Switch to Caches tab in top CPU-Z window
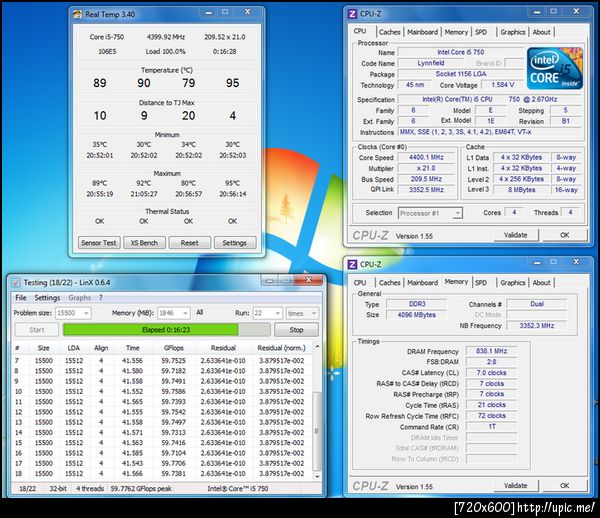This screenshot has height=518, width=600. point(390,32)
